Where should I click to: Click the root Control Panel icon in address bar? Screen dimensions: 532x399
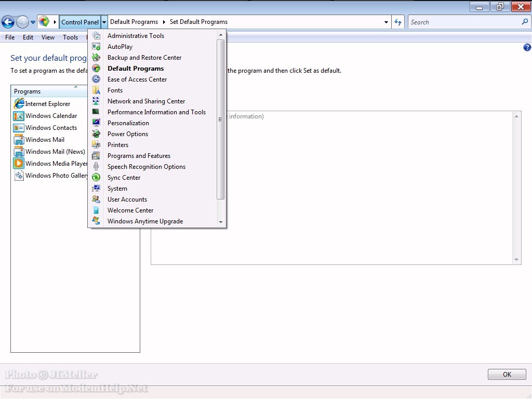click(44, 22)
